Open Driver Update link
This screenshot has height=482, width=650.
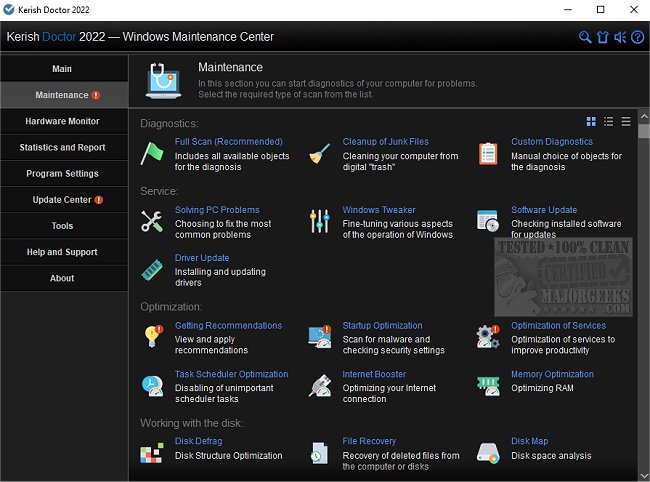(x=202, y=258)
